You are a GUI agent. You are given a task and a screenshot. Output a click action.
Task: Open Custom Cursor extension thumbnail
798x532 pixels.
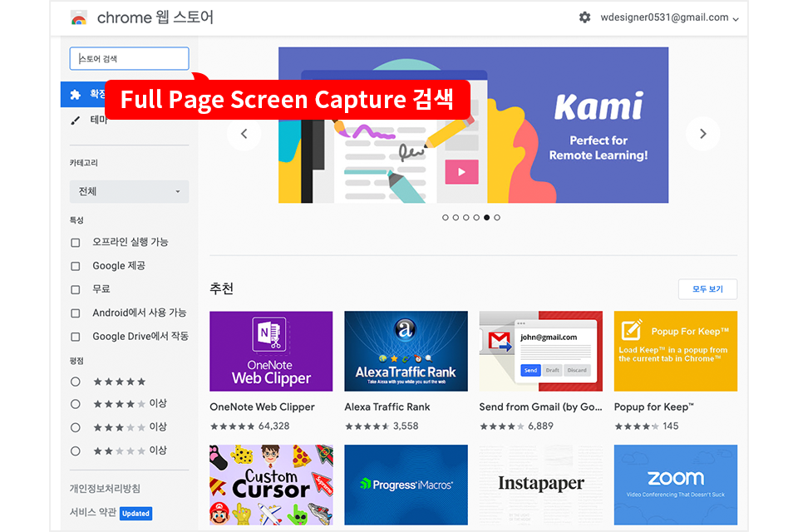coord(271,485)
